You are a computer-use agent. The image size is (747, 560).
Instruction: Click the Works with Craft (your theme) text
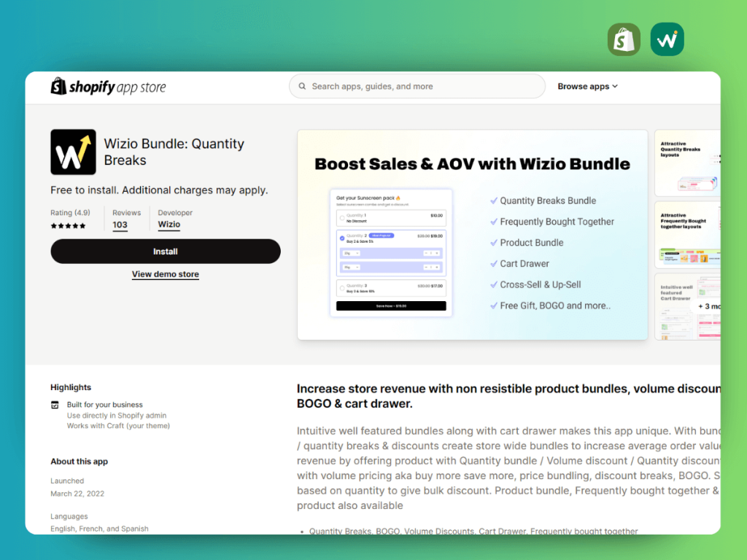pos(118,426)
